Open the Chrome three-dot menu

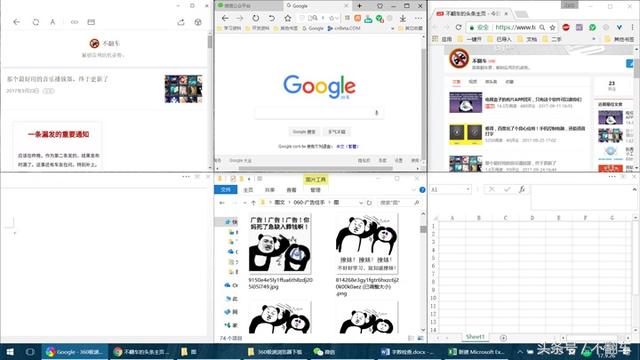632,27
